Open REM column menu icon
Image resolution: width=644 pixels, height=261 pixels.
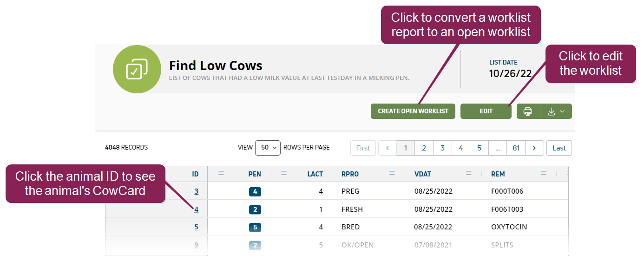pos(544,173)
